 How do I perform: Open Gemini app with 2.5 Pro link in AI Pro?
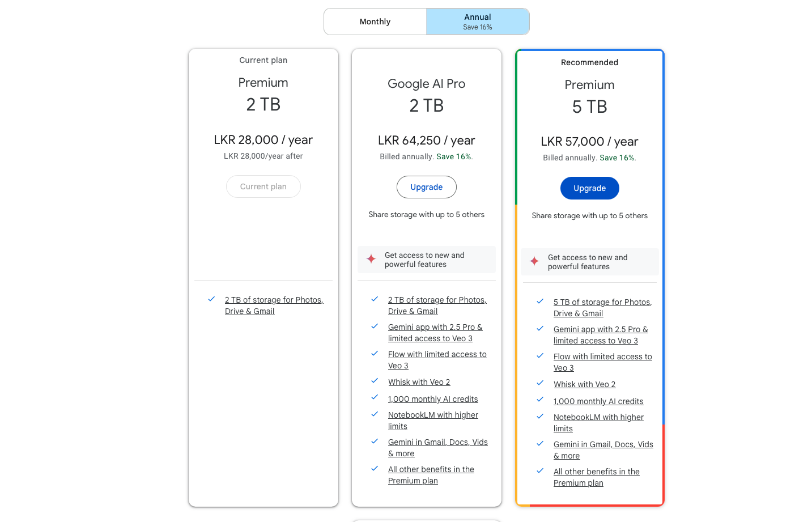[x=435, y=333]
